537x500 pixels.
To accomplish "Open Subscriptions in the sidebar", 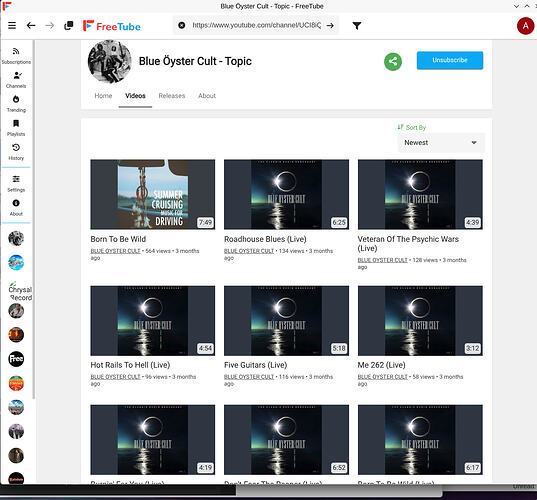I will tap(16, 56).
